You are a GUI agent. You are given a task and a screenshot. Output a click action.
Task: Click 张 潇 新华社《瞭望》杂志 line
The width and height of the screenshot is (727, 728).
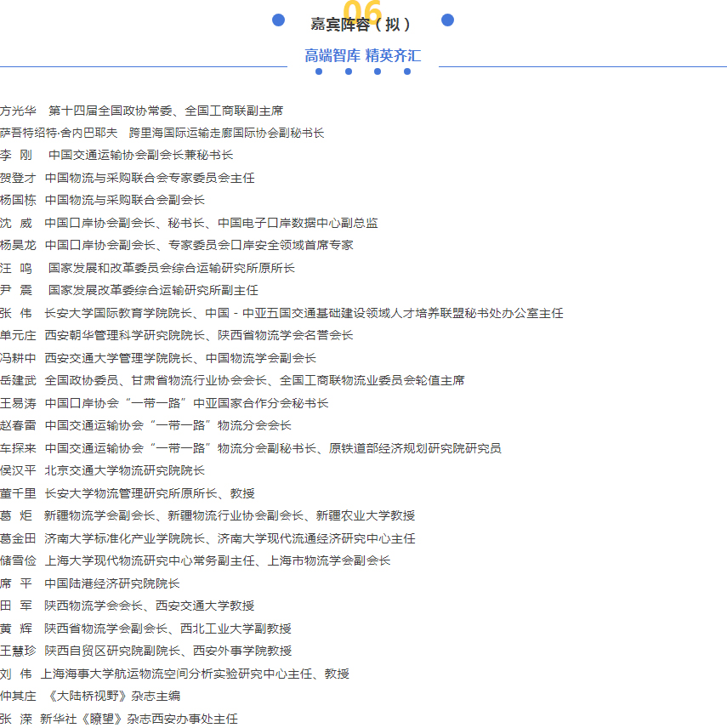[x=119, y=719]
